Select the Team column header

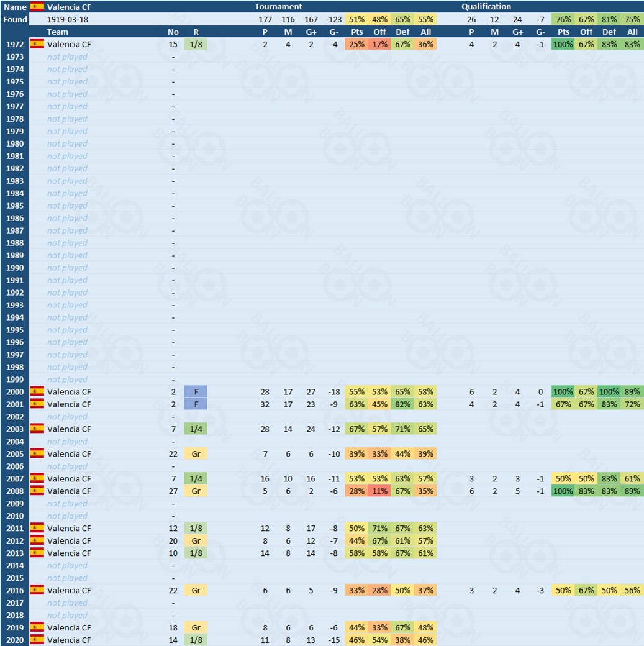(x=58, y=32)
